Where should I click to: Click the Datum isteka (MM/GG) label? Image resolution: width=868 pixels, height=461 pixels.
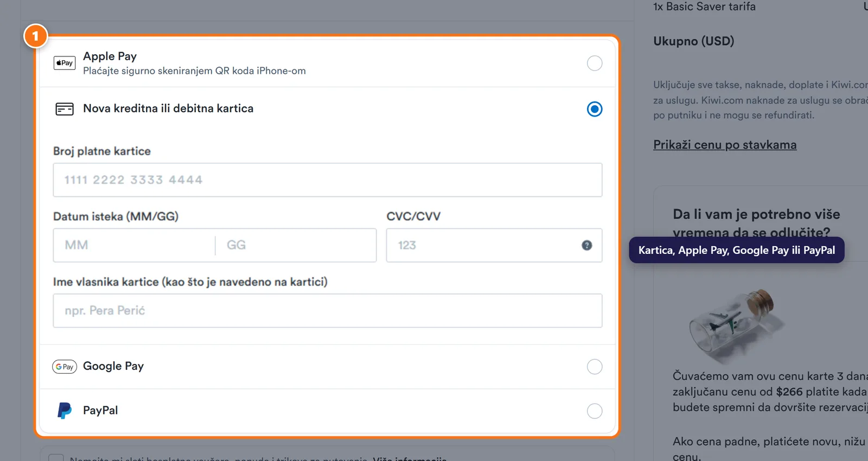click(116, 216)
